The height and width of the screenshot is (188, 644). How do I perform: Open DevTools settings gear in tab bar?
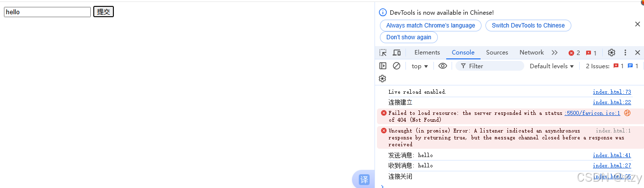coord(612,53)
